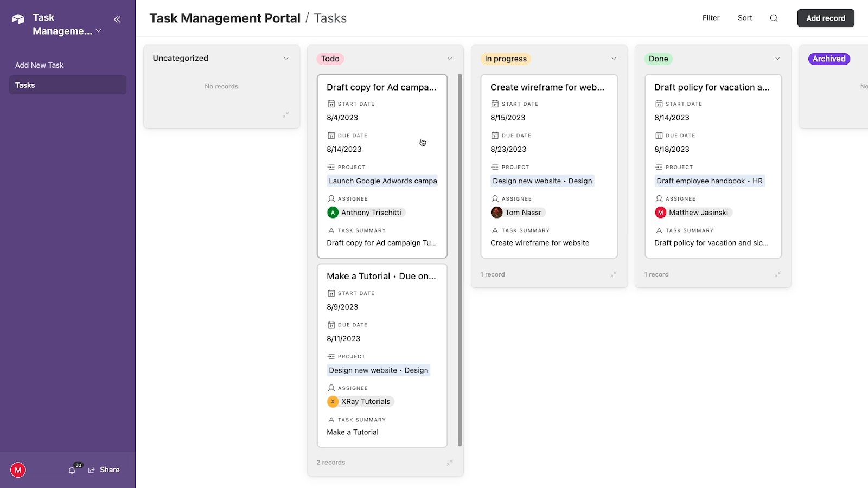Click the Airtable box logo icon
Screen dimensions: 868x488
pos(18,20)
